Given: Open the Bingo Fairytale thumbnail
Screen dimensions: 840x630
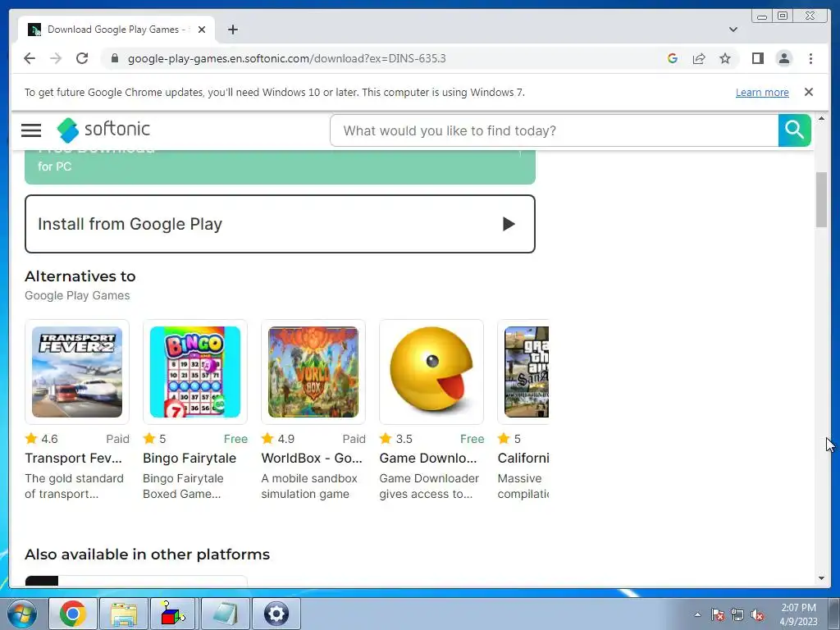Looking at the screenshot, I should [x=195, y=372].
